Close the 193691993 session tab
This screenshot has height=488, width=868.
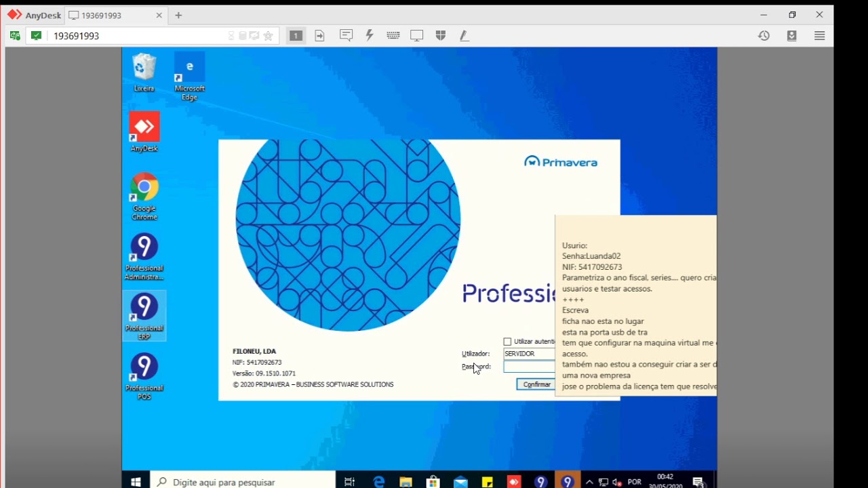[159, 15]
